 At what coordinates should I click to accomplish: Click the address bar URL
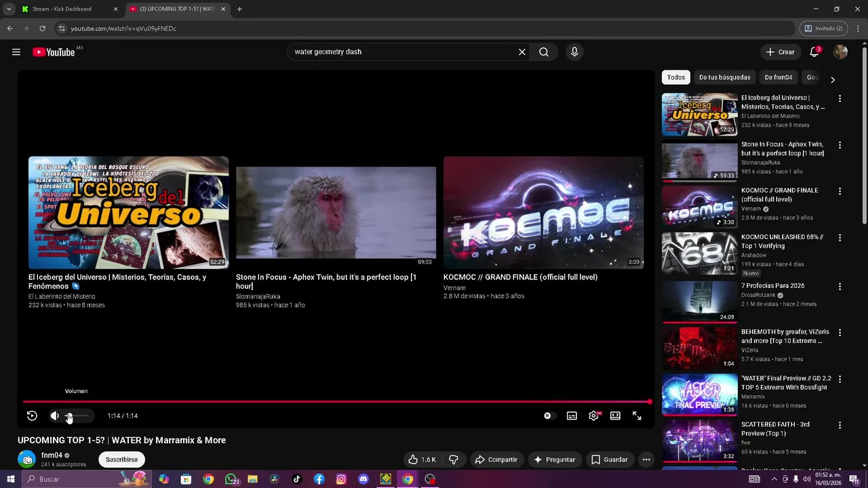coord(123,28)
